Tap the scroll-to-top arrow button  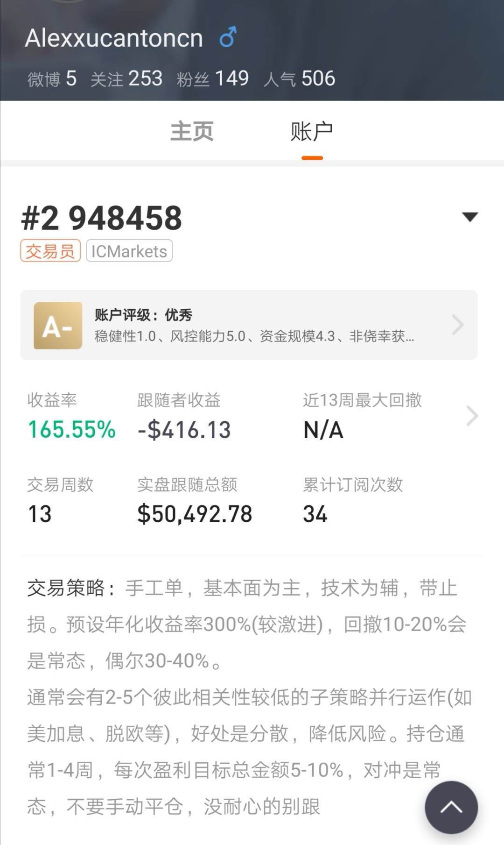tap(451, 807)
